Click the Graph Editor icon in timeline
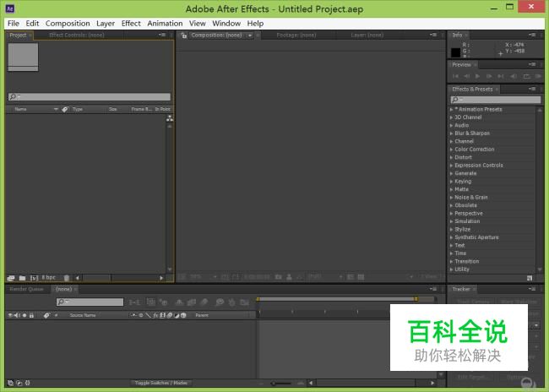This screenshot has width=549, height=392. 245,302
